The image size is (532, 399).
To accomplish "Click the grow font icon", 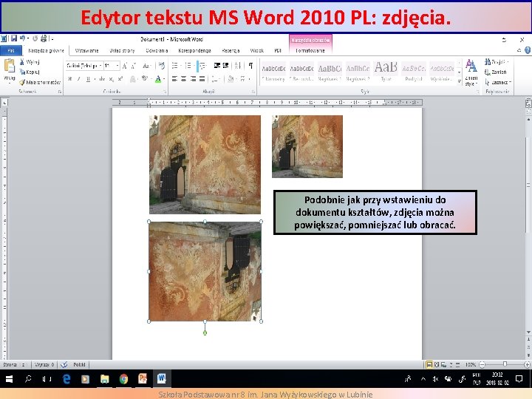I will click(125, 66).
